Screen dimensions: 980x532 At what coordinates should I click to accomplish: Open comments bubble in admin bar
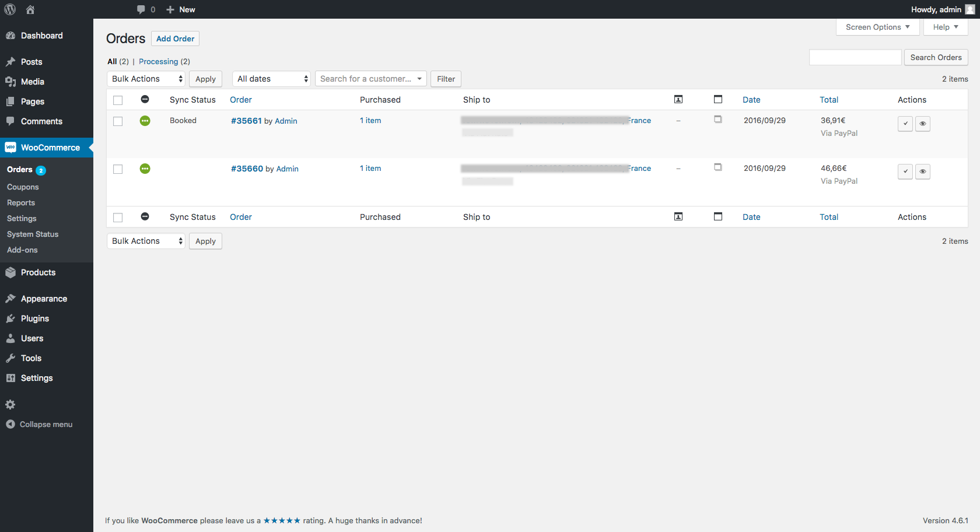click(141, 9)
